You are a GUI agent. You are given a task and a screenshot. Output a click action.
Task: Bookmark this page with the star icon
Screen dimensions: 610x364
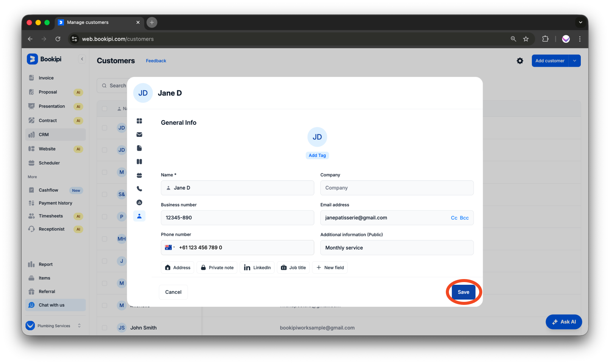pos(526,39)
